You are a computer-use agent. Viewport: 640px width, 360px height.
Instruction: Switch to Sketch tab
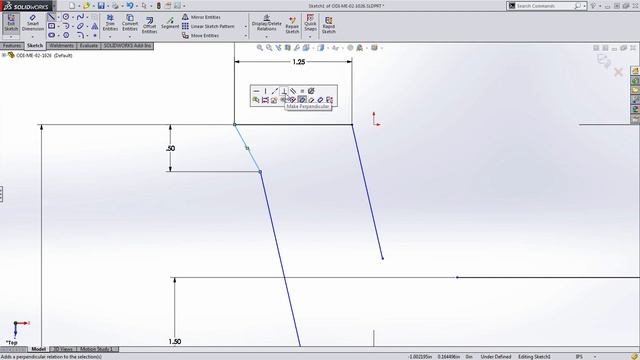[35, 46]
